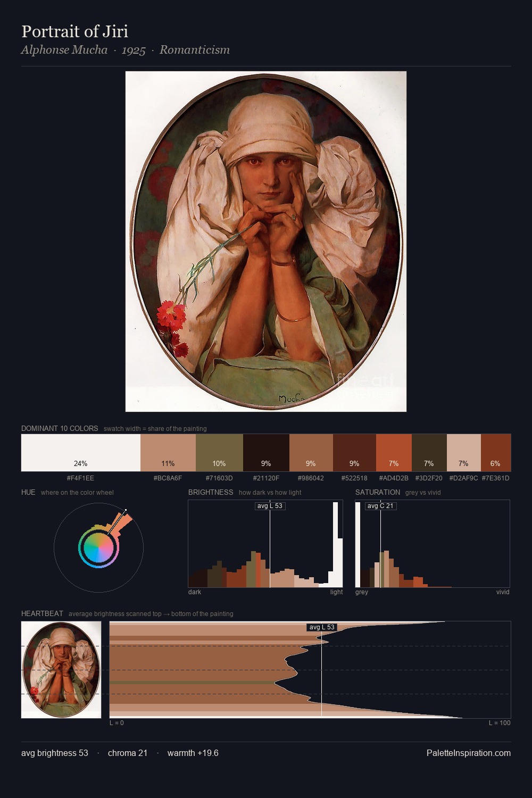The height and width of the screenshot is (798, 532).
Task: Click 'how dark vs how light' caption
Action: [x=270, y=493]
